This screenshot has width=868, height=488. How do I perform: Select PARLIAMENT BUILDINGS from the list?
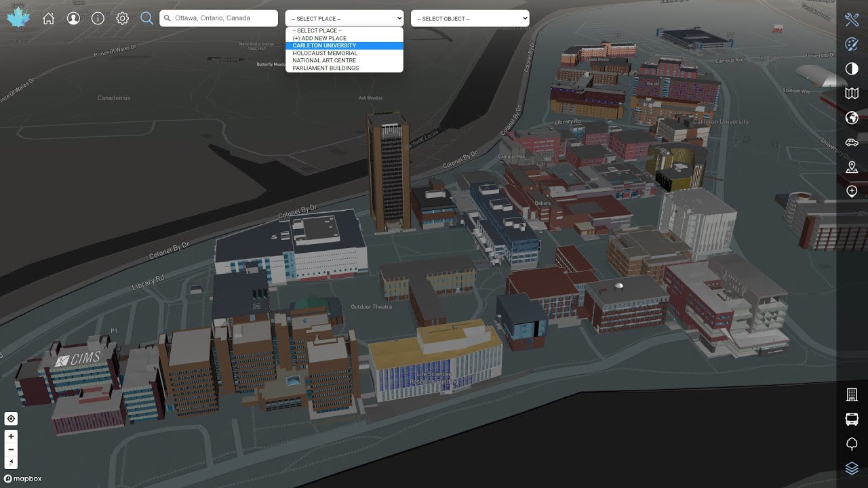click(344, 68)
